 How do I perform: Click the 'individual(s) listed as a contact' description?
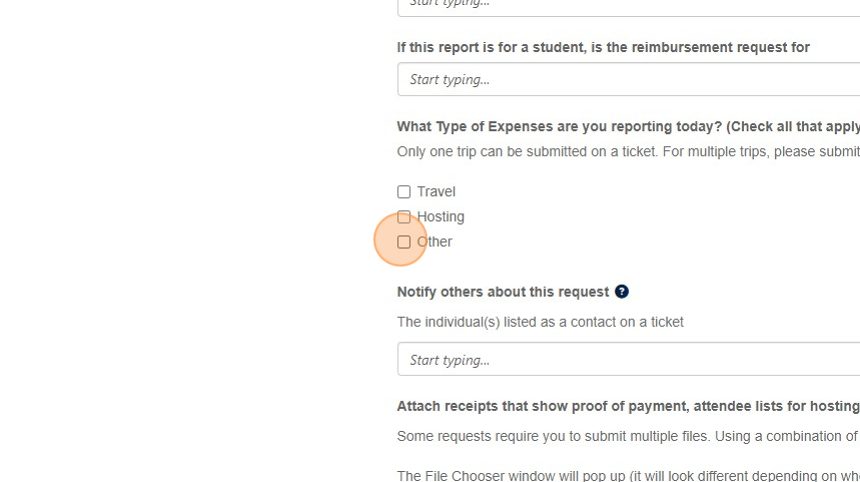coord(540,322)
